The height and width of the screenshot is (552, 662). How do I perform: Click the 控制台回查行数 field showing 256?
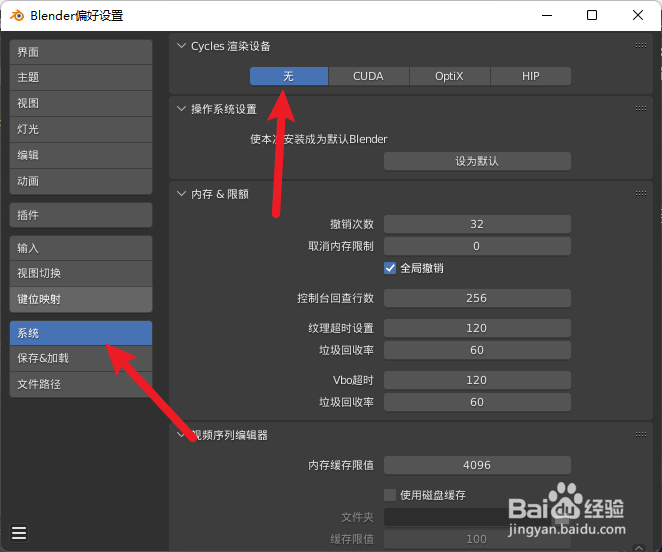coord(477,298)
